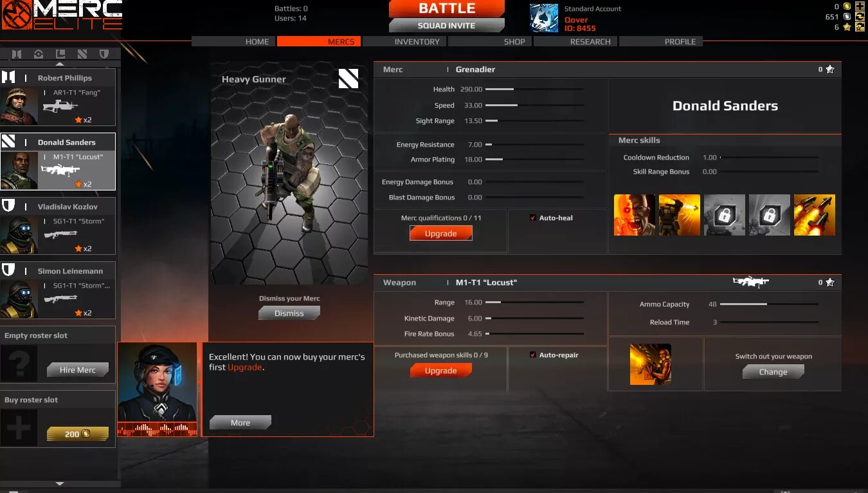Viewport: 868px width, 493px height.
Task: Click the More button in the tutorial dialog
Action: pos(240,422)
